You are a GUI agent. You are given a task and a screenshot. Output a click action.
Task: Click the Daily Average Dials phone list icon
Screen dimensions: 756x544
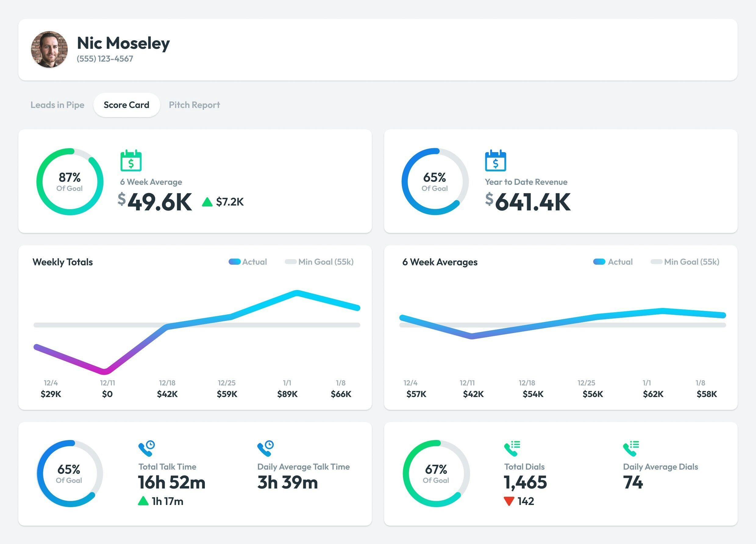(631, 449)
